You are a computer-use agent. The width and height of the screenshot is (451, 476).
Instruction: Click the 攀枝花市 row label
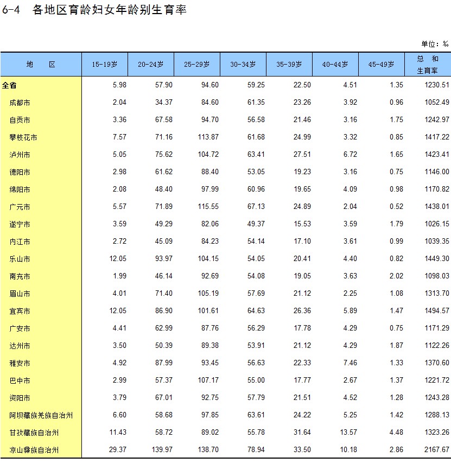(x=23, y=137)
